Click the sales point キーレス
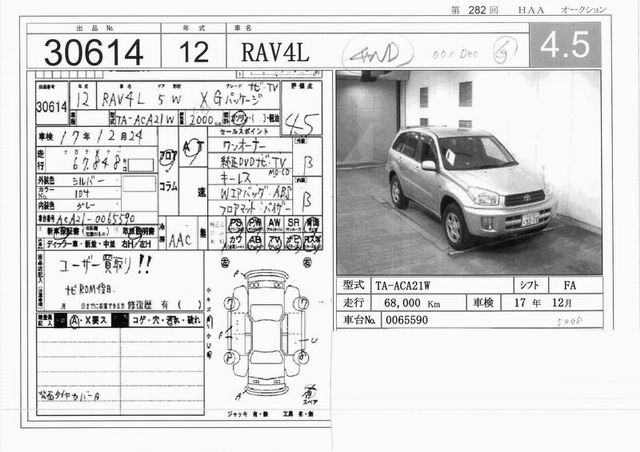 coord(236,177)
